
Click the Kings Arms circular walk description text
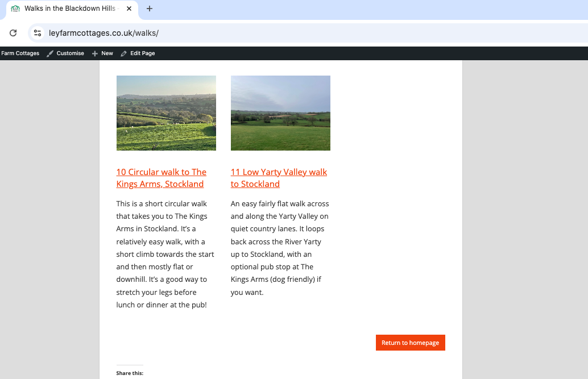[165, 254]
